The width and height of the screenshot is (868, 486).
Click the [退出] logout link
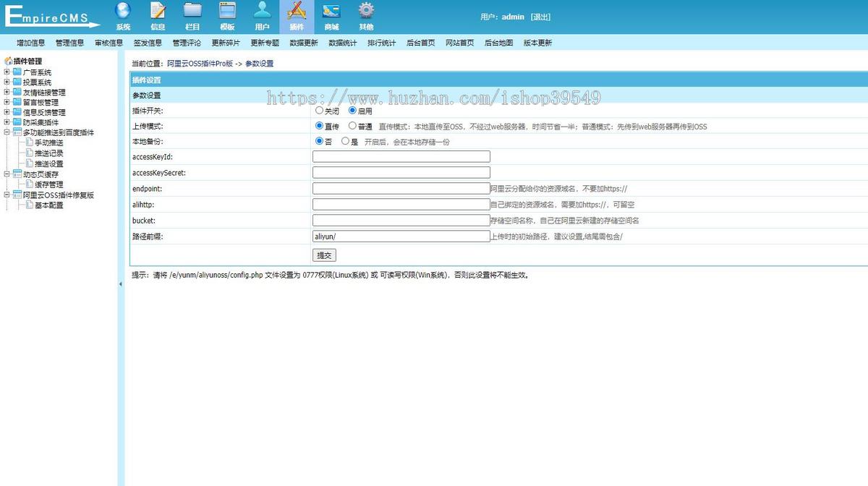(x=540, y=17)
